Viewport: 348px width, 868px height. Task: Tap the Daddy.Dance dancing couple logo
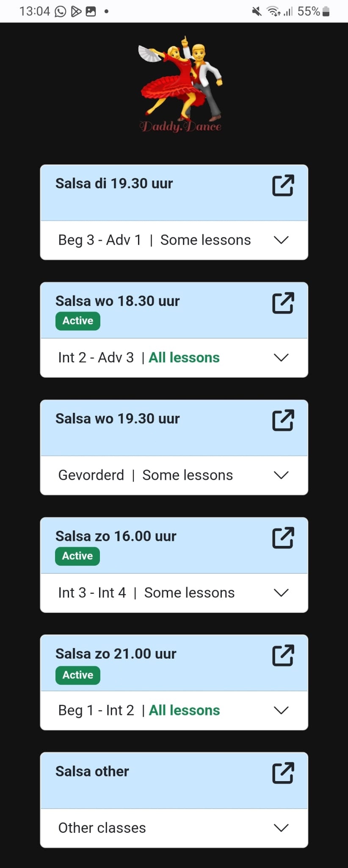[x=180, y=84]
